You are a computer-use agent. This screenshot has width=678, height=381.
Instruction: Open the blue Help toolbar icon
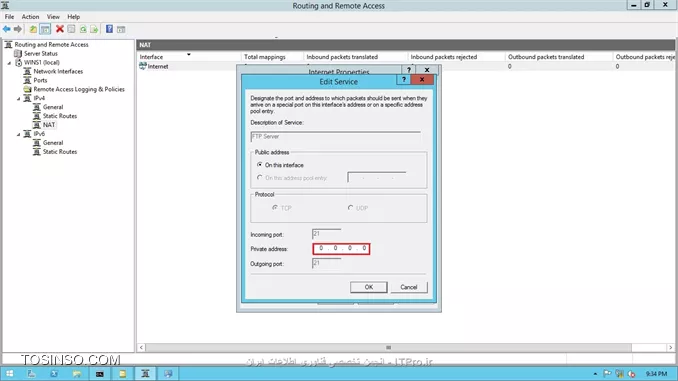(109, 29)
